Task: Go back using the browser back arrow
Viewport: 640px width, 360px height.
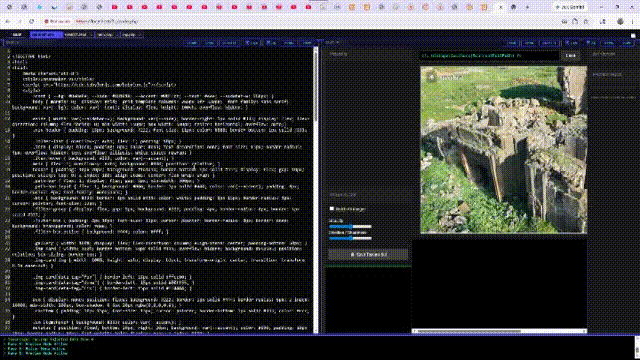Action: point(8,21)
